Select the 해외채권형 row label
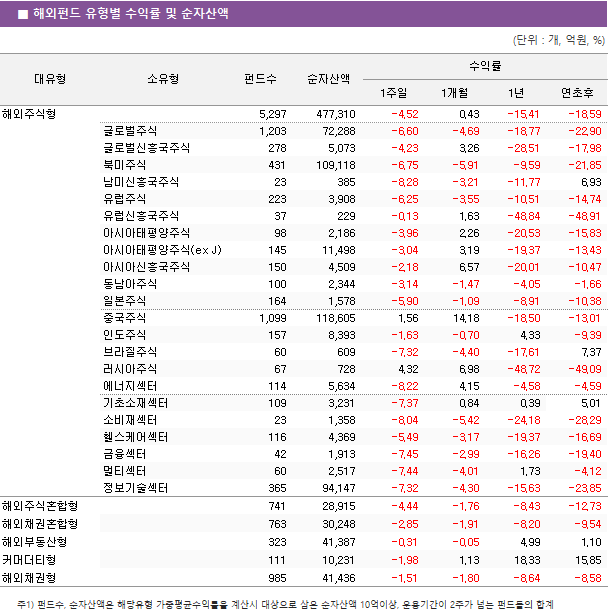This screenshot has height=613, width=608. (x=29, y=578)
